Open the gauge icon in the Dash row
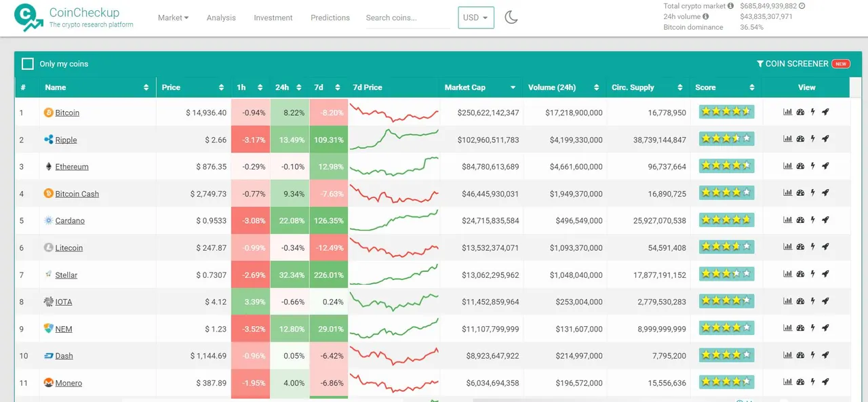868x402 pixels. (x=800, y=355)
